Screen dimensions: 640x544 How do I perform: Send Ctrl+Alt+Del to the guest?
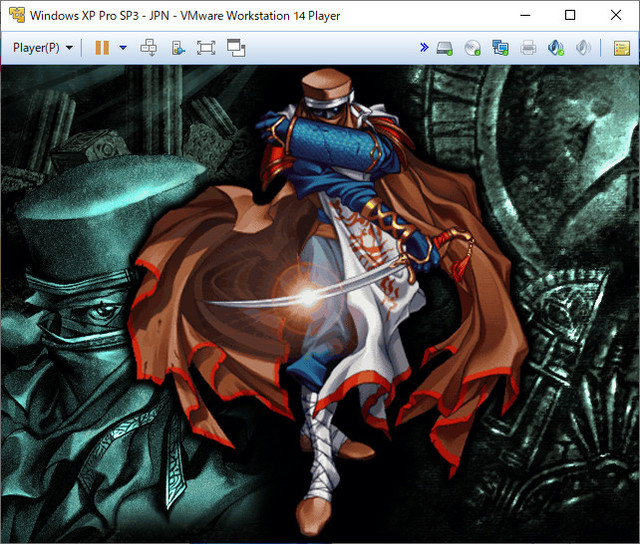[149, 48]
